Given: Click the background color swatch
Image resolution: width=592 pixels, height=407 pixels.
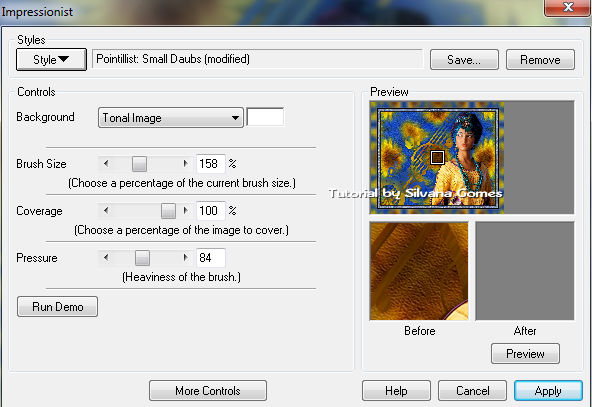Looking at the screenshot, I should pos(265,117).
